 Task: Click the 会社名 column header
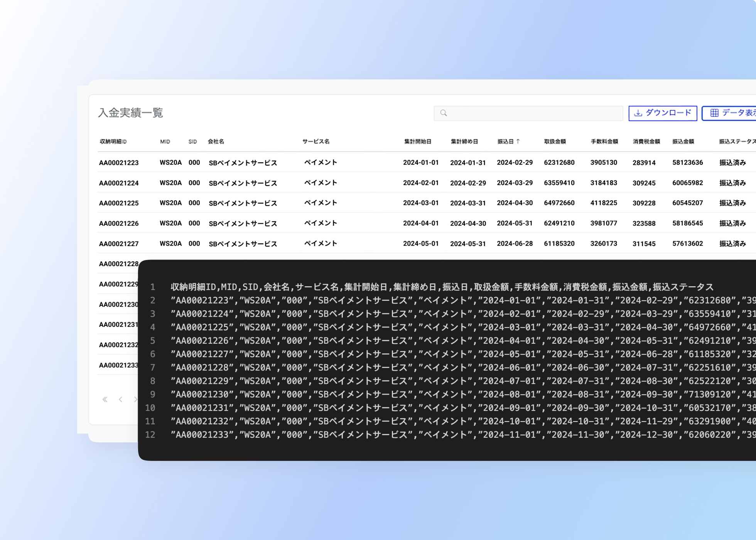(216, 142)
